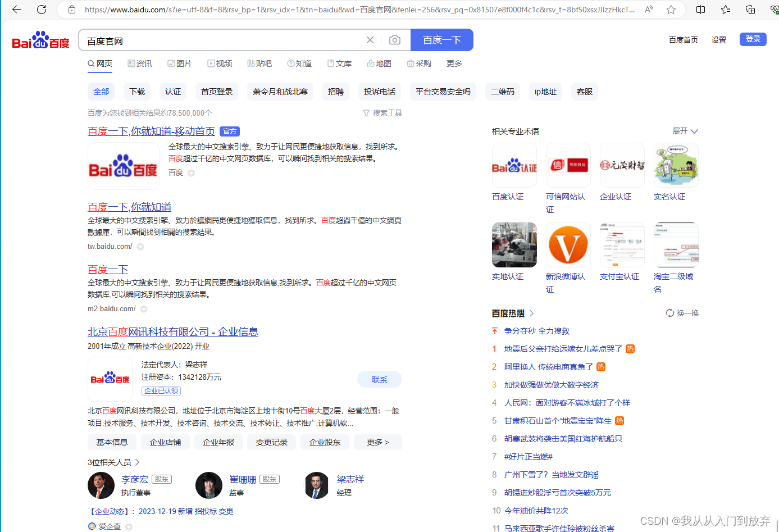
Task: Open hot search 今年油价共降12次
Action: [x=536, y=511]
